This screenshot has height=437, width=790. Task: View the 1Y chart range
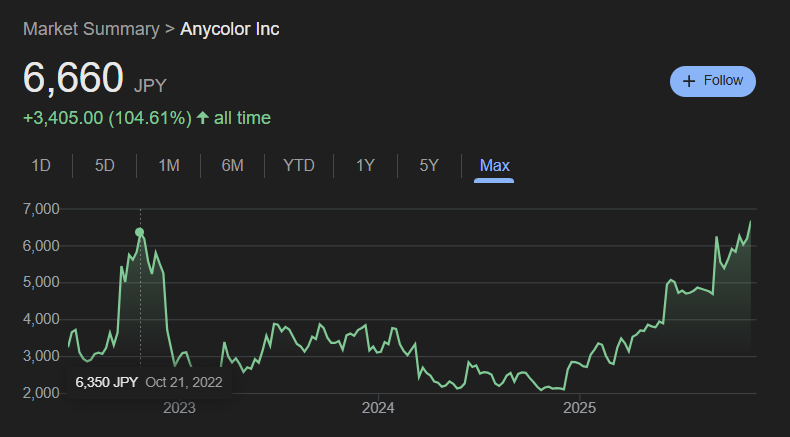click(365, 165)
